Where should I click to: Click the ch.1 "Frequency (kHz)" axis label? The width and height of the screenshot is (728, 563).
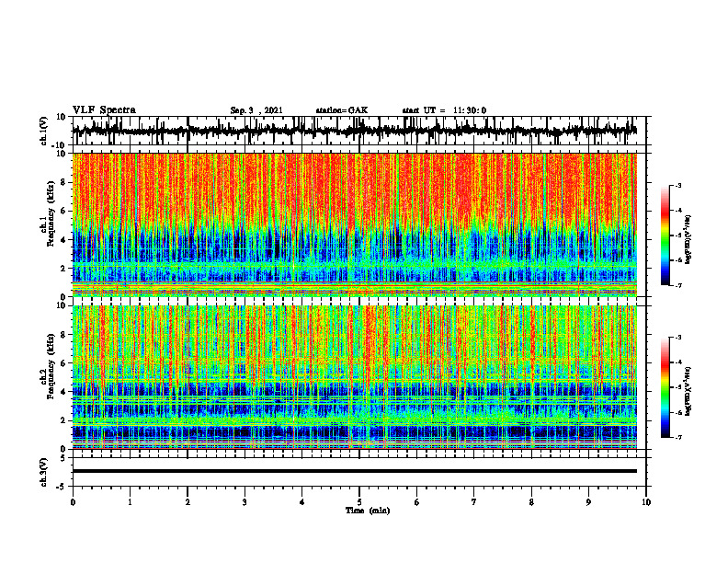click(51, 214)
